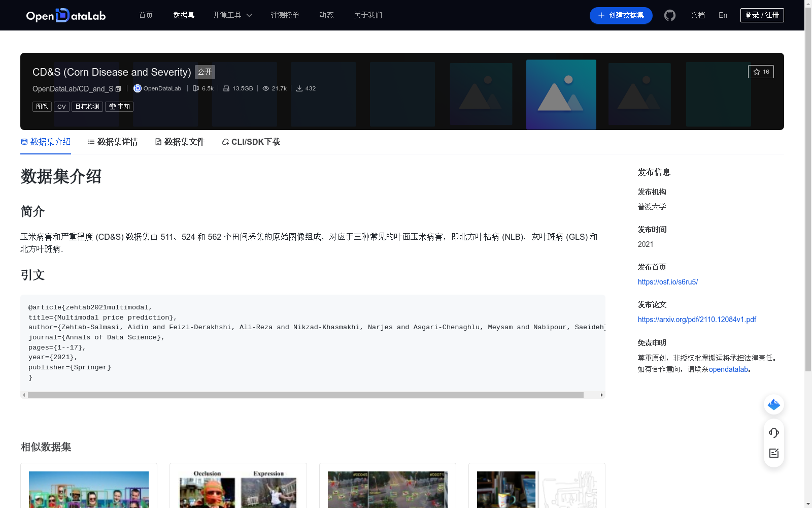
Task: Open the floating headset support icon
Action: click(x=773, y=433)
